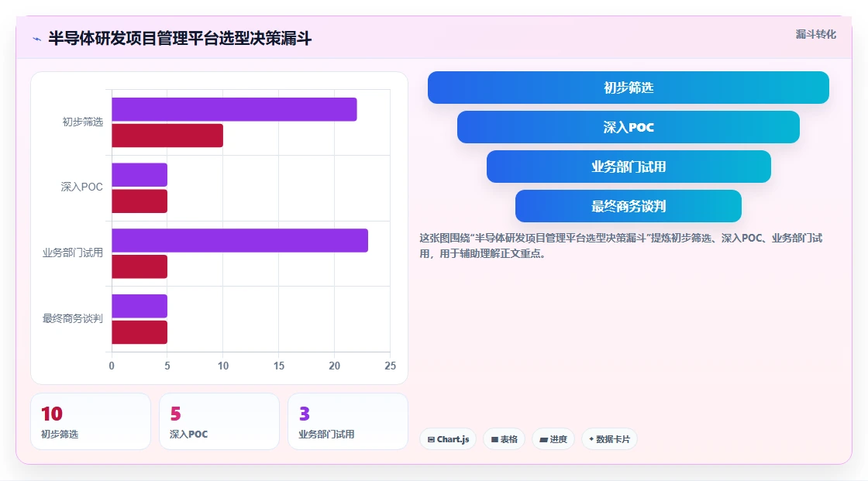Viewport: 868px width, 481px height.
Task: Select the 业务部门试用 funnel stage bar
Action: [629, 167]
